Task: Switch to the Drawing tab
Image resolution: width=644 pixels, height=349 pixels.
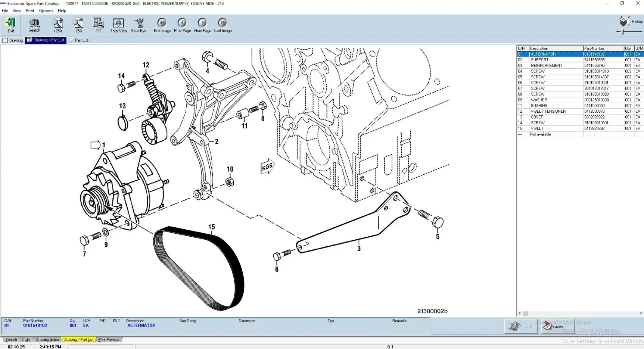Action: 13,40
